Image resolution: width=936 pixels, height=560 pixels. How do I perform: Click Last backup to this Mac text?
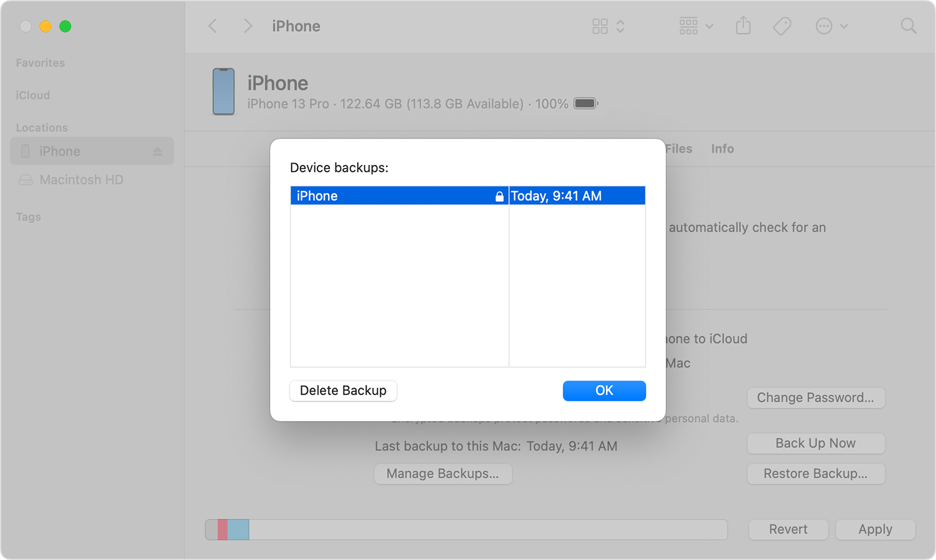(x=496, y=446)
